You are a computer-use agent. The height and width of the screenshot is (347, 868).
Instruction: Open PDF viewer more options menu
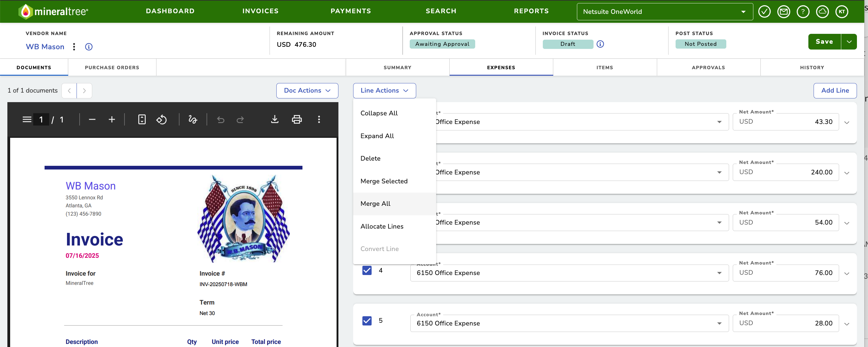(x=319, y=119)
